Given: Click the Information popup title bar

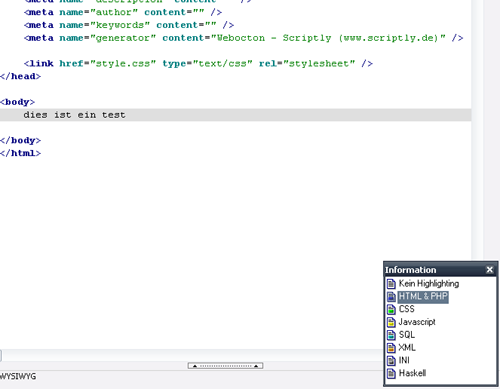Looking at the screenshot, I should (x=440, y=270).
